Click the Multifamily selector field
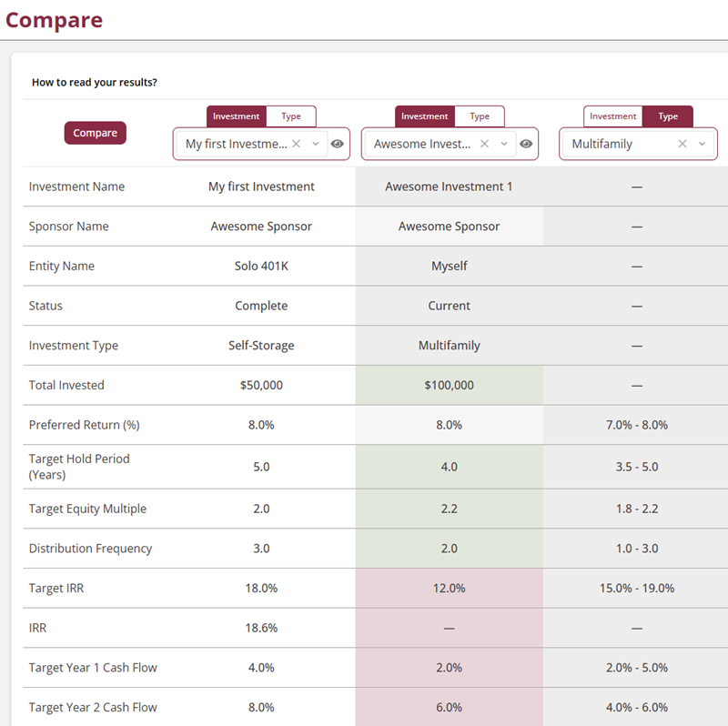This screenshot has height=726, width=728. tap(619, 144)
